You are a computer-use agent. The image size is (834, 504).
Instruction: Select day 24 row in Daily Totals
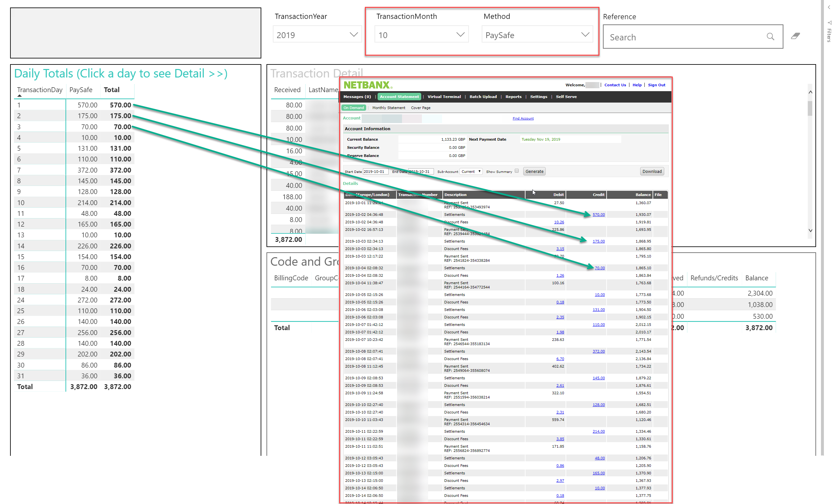74,300
